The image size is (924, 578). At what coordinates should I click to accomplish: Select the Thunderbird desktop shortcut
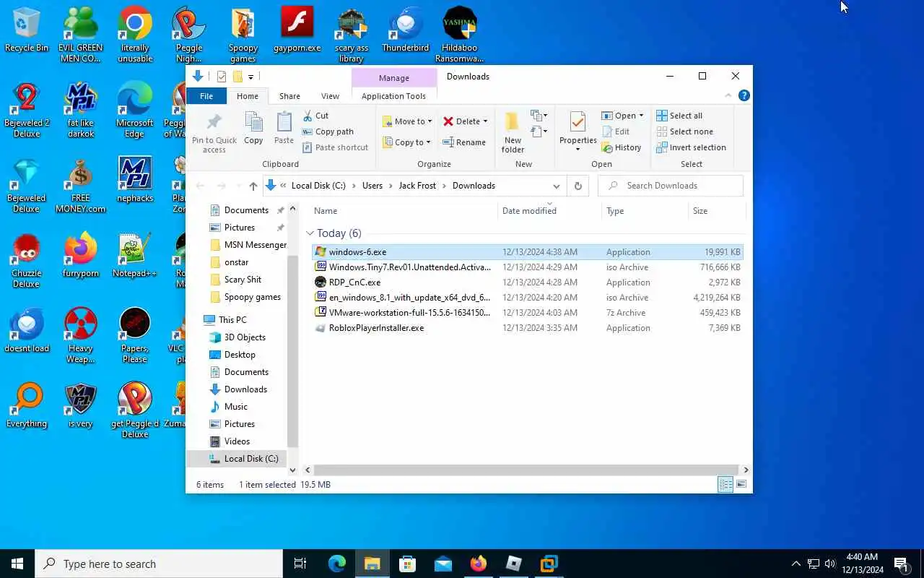tap(406, 30)
